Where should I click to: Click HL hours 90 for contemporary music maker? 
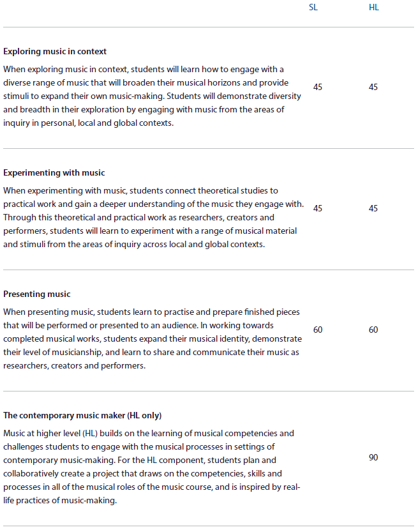tap(373, 458)
